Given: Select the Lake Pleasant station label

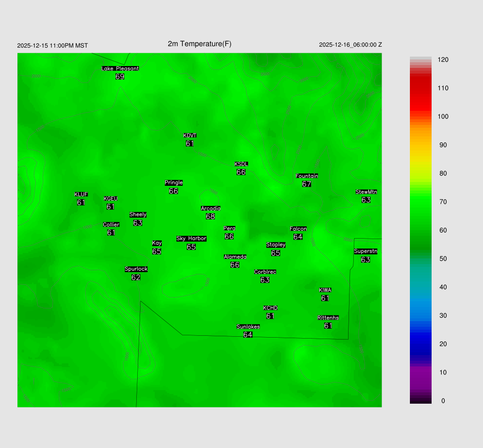Looking at the screenshot, I should [120, 68].
